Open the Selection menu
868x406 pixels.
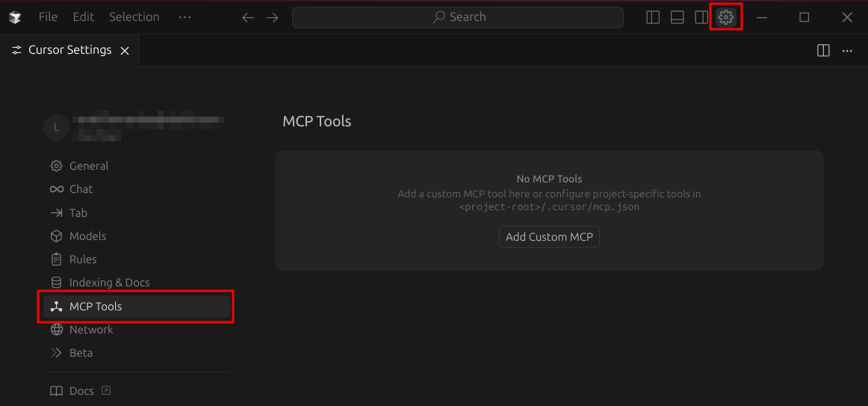point(134,17)
